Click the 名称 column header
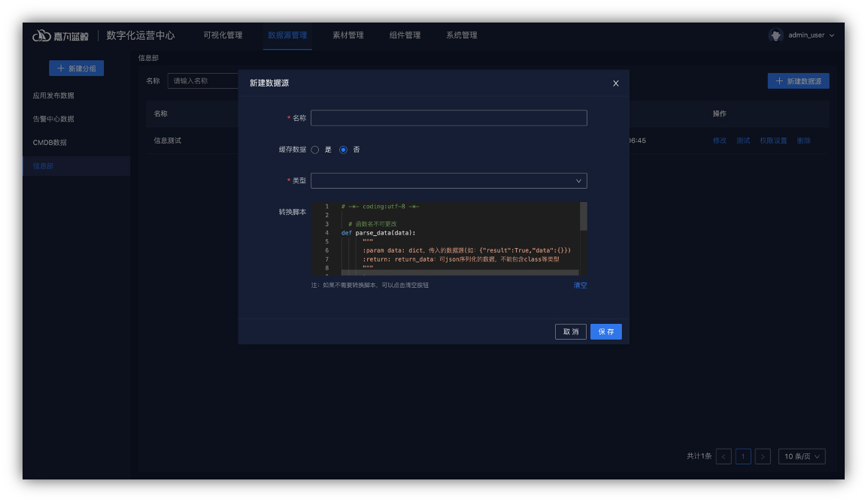Screen dimensions: 868x502 [160, 113]
